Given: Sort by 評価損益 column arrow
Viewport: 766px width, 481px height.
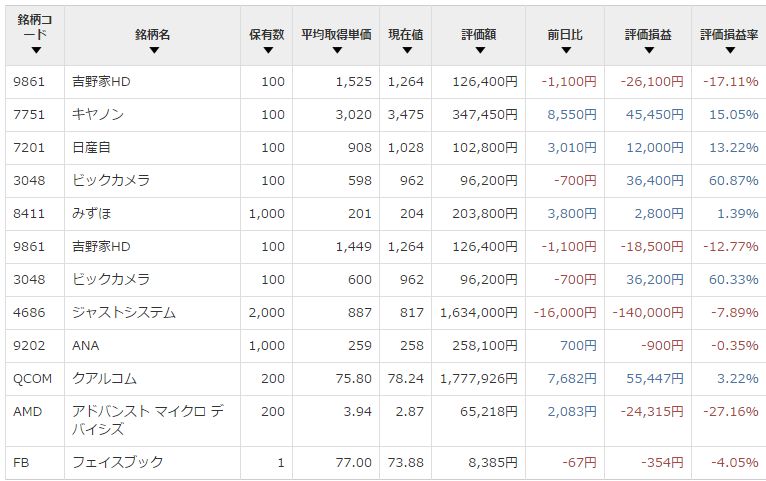Looking at the screenshot, I should tap(648, 50).
